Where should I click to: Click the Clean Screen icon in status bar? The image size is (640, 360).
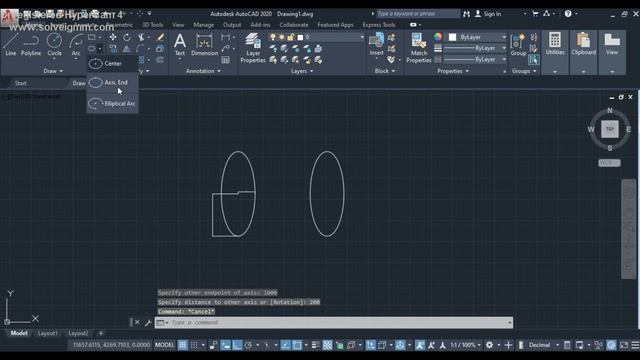[x=624, y=345]
